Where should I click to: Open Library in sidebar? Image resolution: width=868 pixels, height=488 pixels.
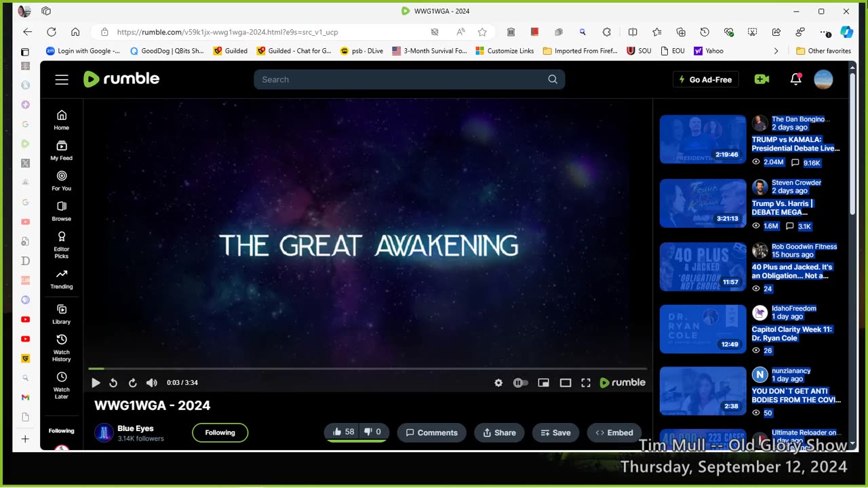(x=62, y=314)
